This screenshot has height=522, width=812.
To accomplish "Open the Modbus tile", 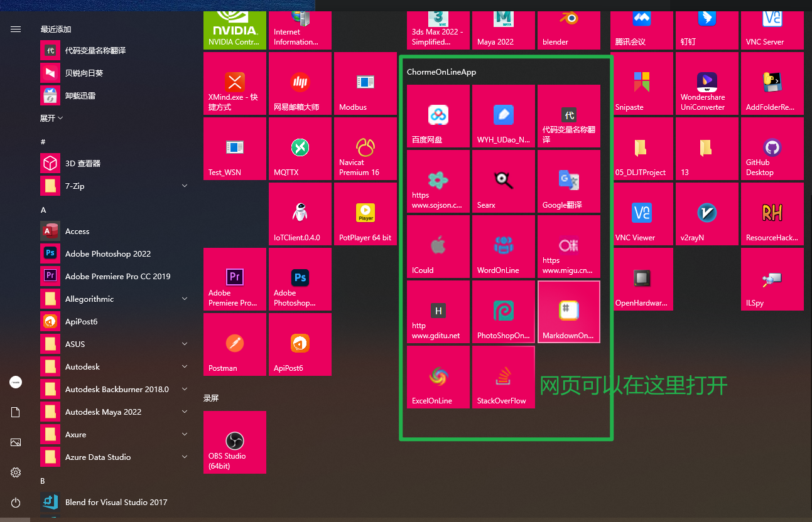I will [365, 83].
